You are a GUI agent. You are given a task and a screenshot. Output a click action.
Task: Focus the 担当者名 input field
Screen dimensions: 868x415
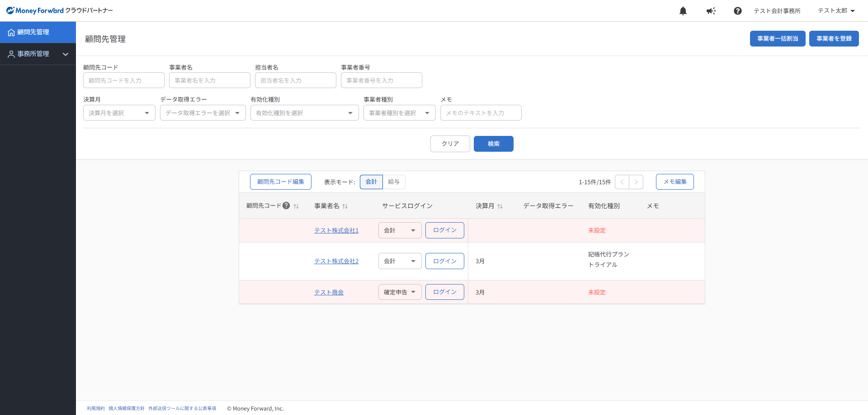(x=296, y=80)
